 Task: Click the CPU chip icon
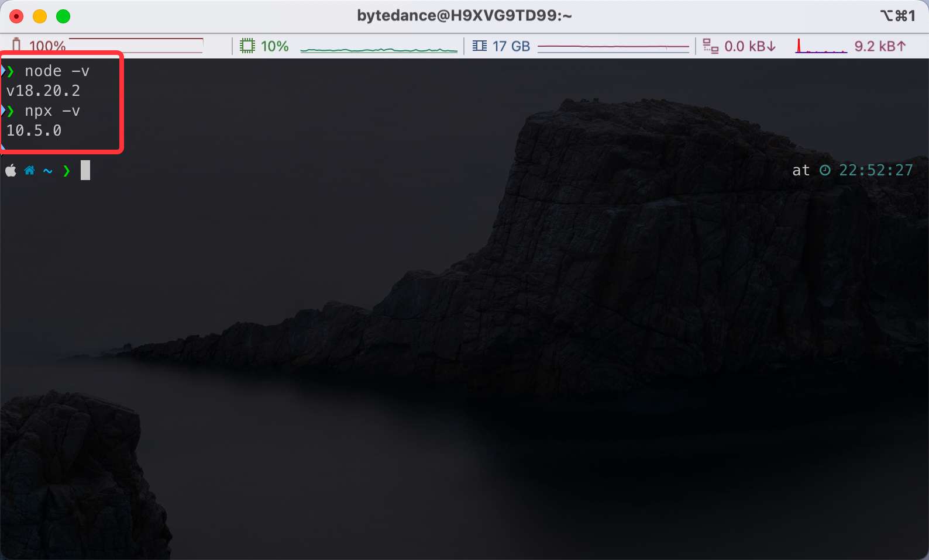(247, 46)
